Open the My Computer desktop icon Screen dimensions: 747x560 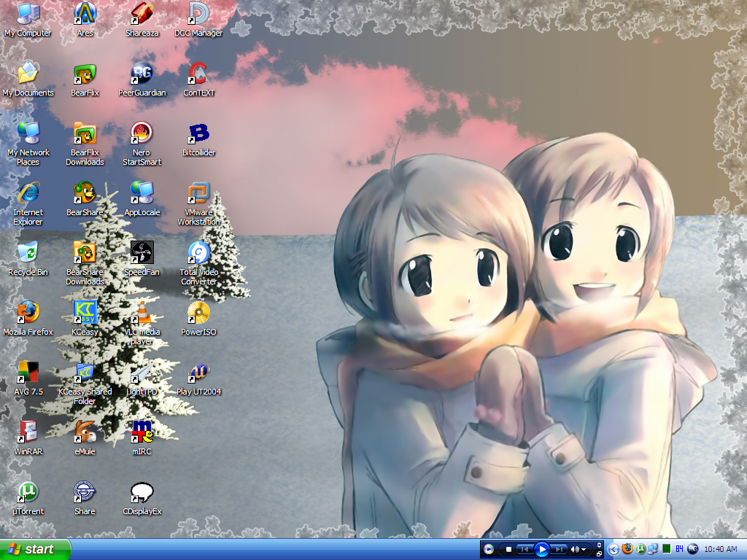pos(28,20)
